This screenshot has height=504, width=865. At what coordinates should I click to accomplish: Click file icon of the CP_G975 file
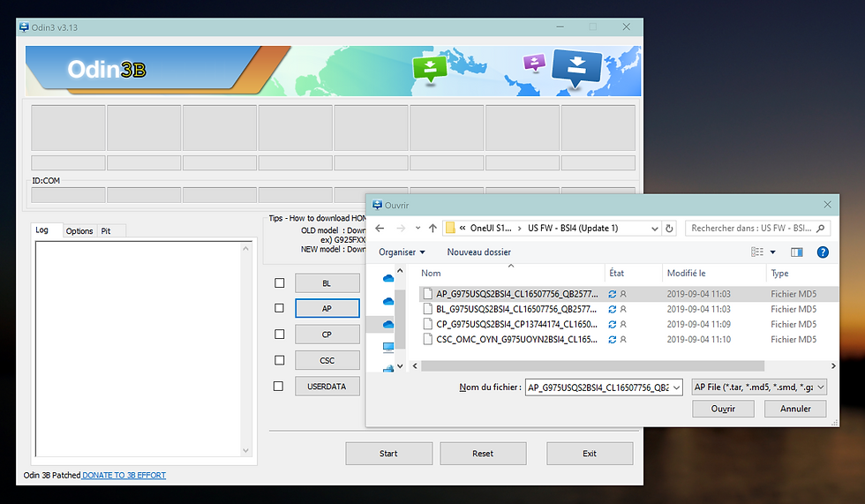coord(427,324)
